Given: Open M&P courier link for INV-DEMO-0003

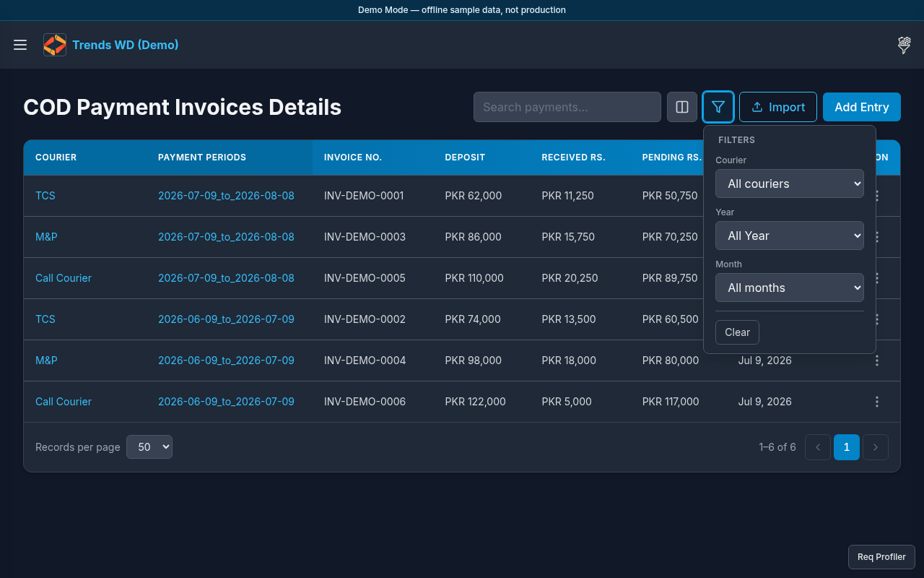Looking at the screenshot, I should tap(46, 237).
